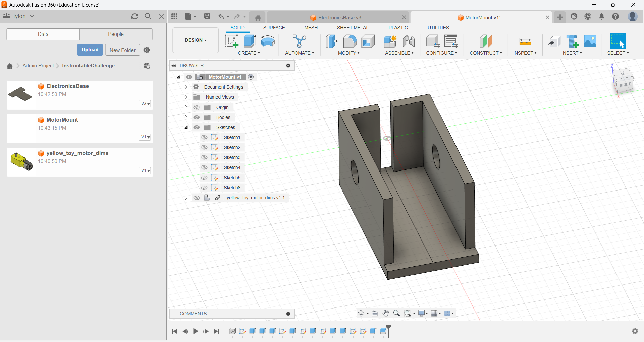The height and width of the screenshot is (342, 644).
Task: Open the Help menu icon
Action: [x=615, y=16]
